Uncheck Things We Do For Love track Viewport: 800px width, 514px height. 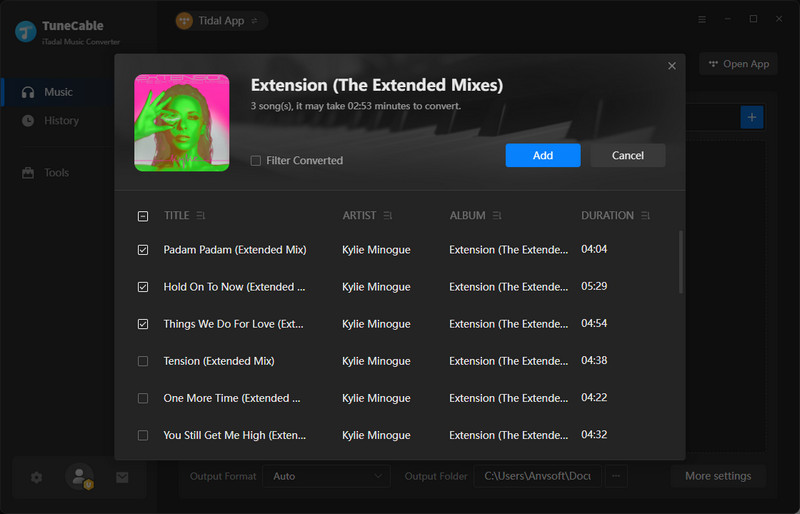coord(143,324)
